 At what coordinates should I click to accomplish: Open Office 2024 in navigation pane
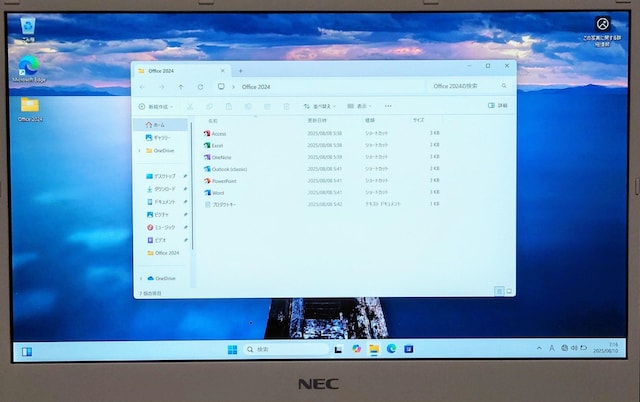(161, 253)
